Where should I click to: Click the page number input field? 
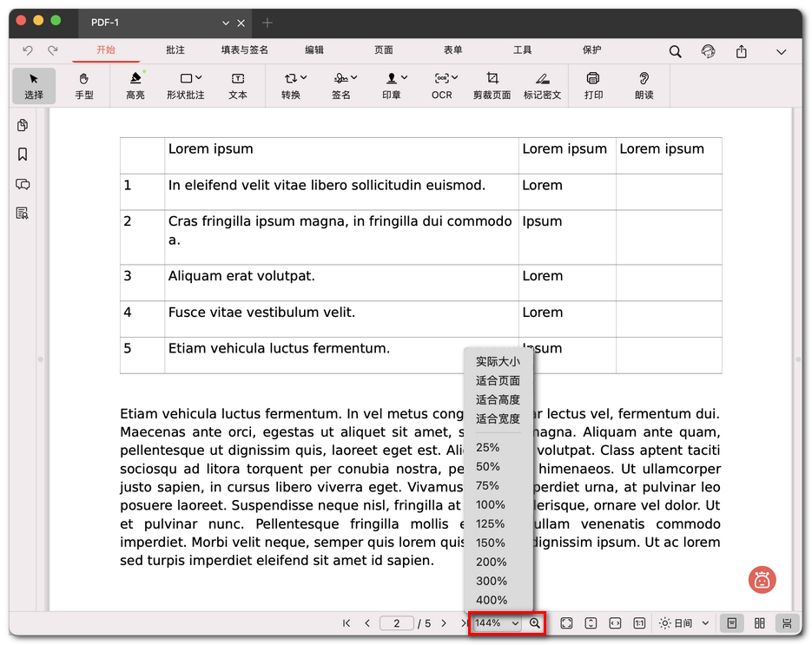[x=397, y=623]
